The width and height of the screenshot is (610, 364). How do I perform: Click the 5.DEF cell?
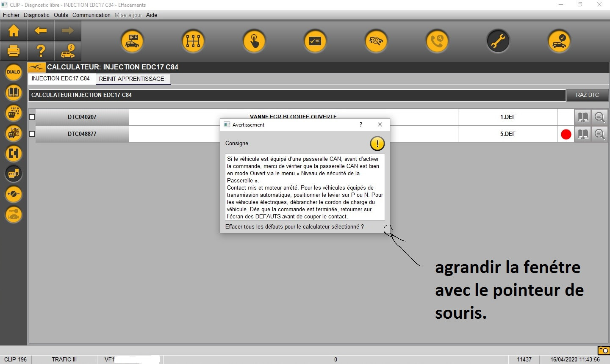[507, 134]
